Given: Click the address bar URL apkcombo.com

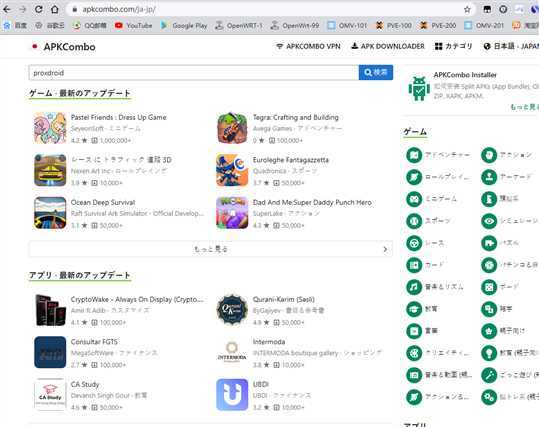Looking at the screenshot, I should [119, 9].
